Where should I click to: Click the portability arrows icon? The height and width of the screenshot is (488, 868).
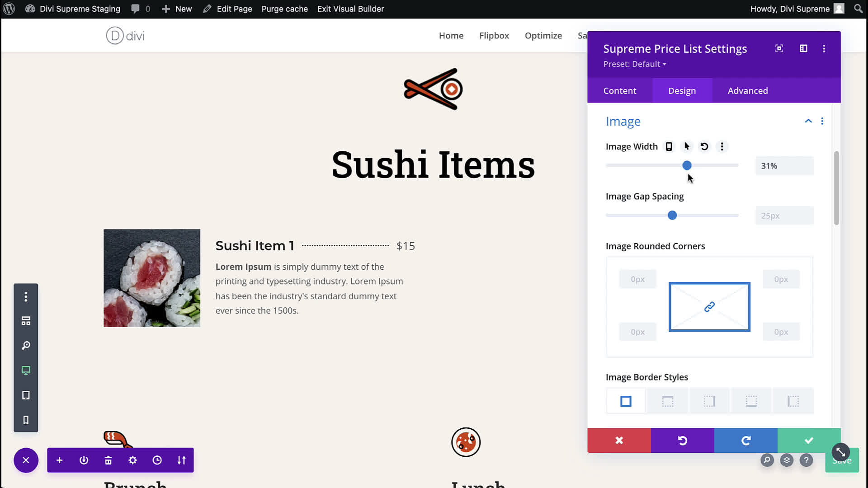pos(181,460)
